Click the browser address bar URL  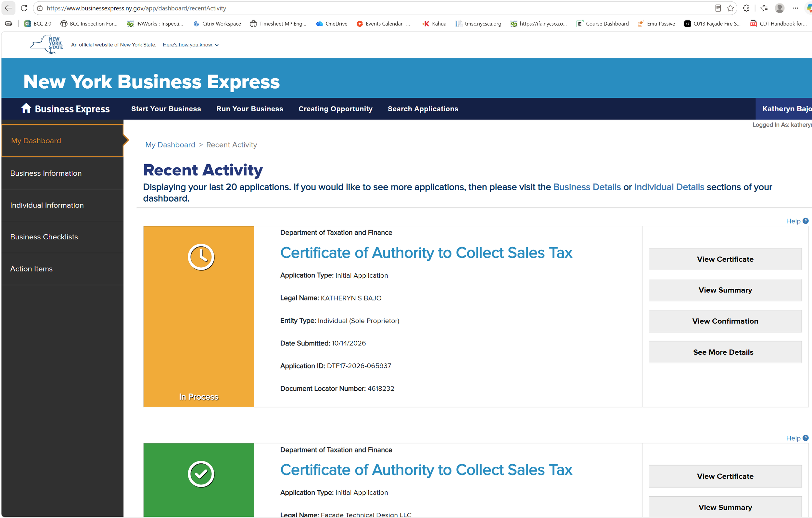tap(136, 8)
